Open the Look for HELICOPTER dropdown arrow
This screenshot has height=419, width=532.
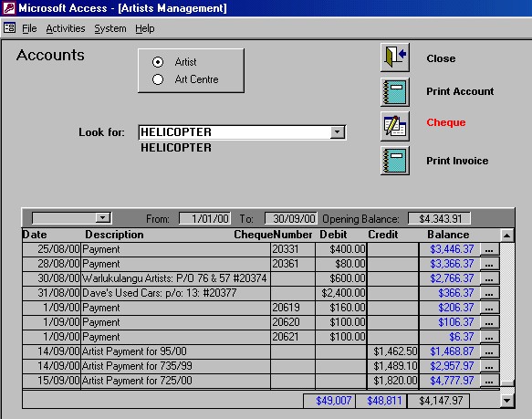(x=338, y=132)
